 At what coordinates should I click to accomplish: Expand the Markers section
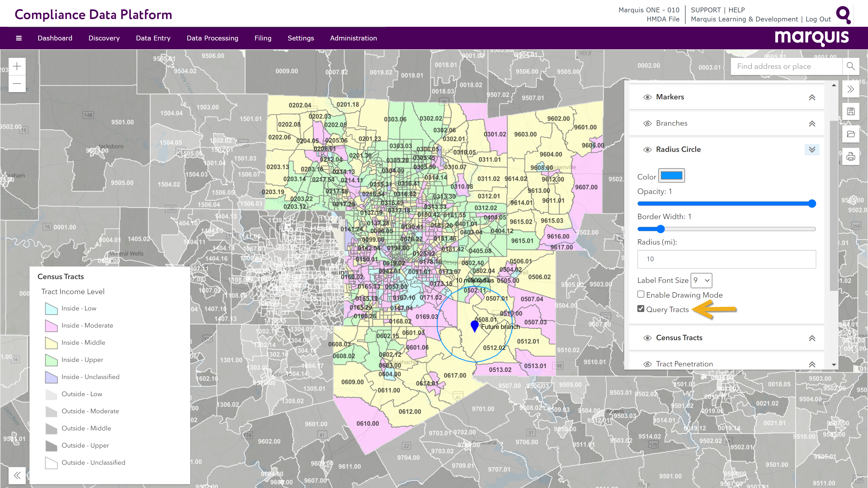point(812,97)
